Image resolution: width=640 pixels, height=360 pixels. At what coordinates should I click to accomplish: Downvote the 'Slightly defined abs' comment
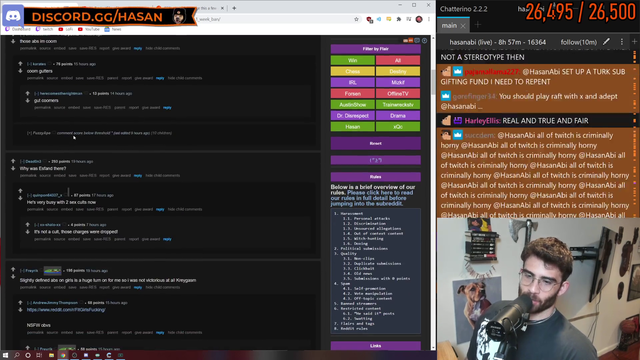[13, 276]
